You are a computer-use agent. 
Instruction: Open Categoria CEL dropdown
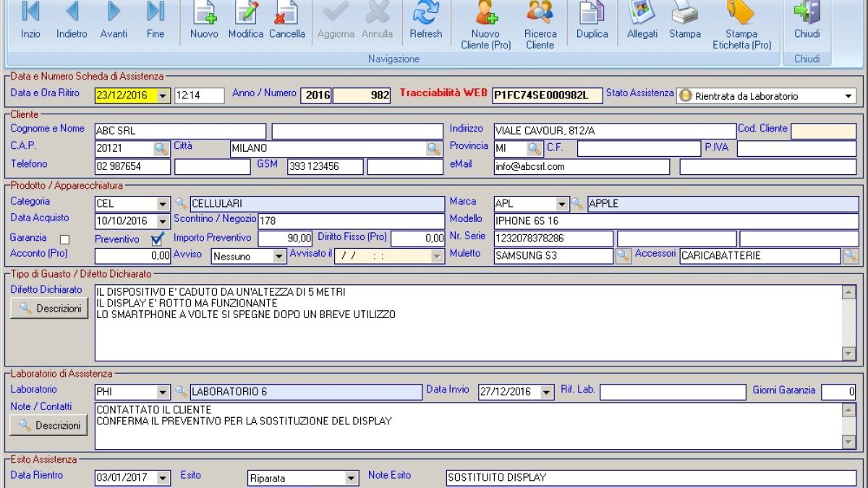pyautogui.click(x=163, y=204)
